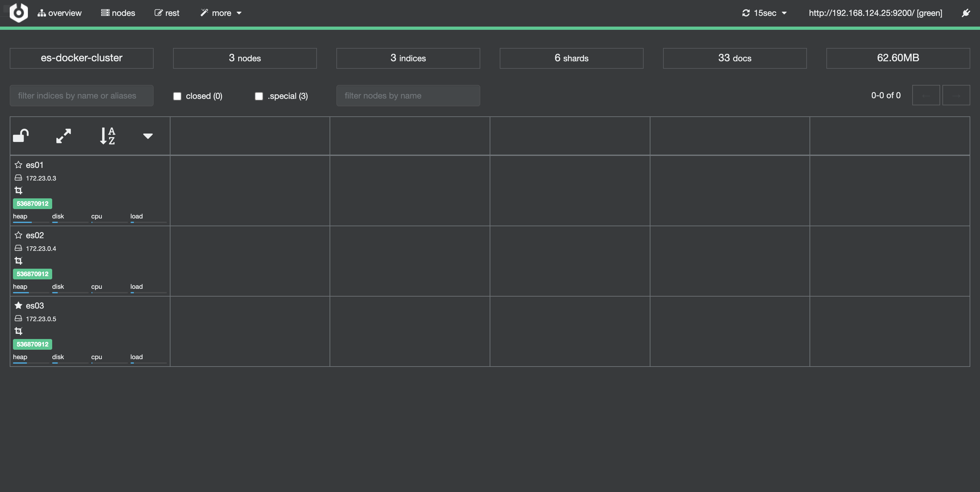Click the es03 node name
Image resolution: width=980 pixels, height=492 pixels.
(35, 306)
